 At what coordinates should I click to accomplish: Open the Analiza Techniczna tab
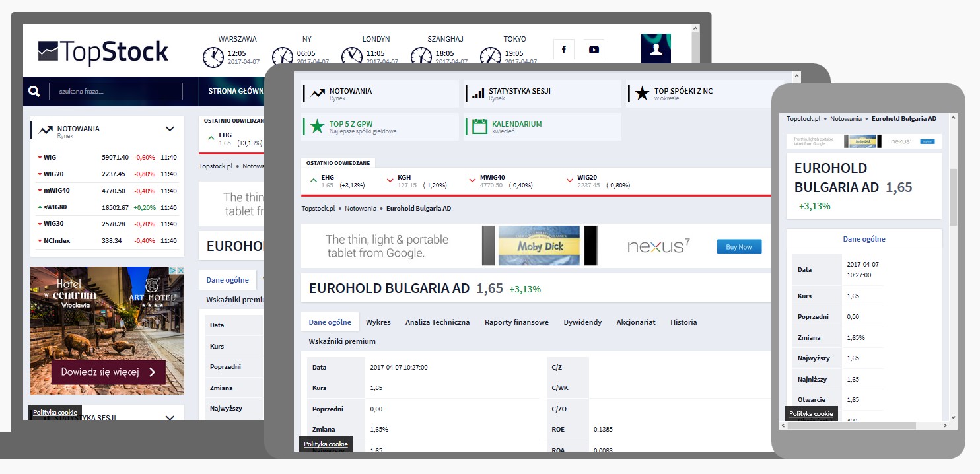(438, 322)
